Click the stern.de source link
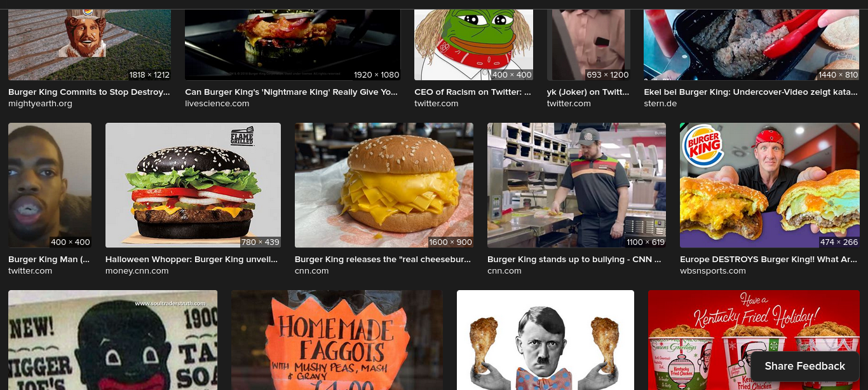This screenshot has height=390, width=868. (660, 104)
